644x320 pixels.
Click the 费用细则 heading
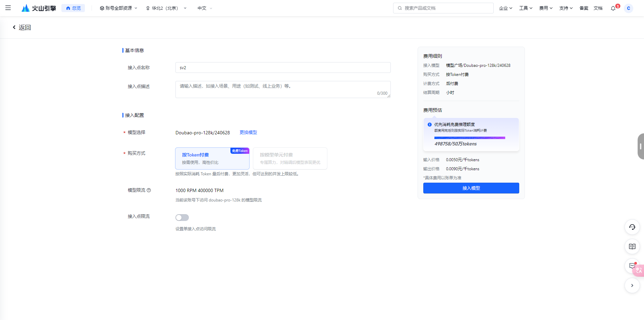coord(432,56)
